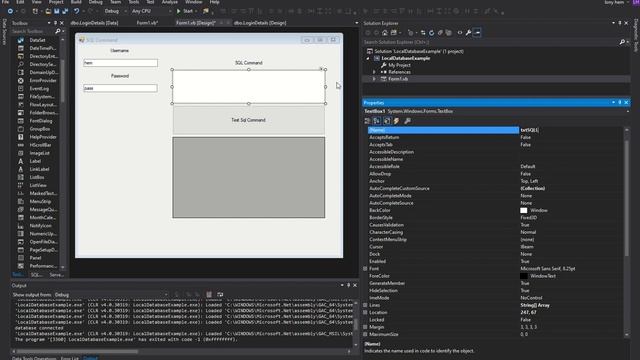Screen dimensions: 640x360
Task: Select the BorderStyle property row
Action: click(x=496, y=218)
